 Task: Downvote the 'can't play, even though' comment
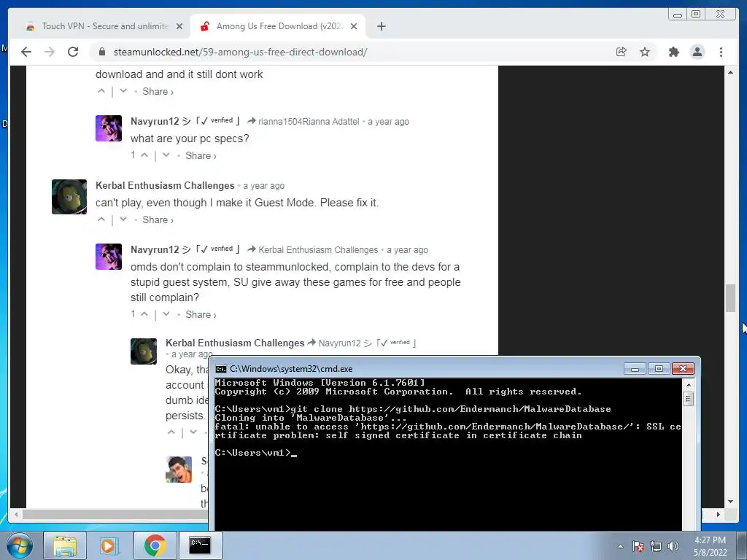[123, 219]
